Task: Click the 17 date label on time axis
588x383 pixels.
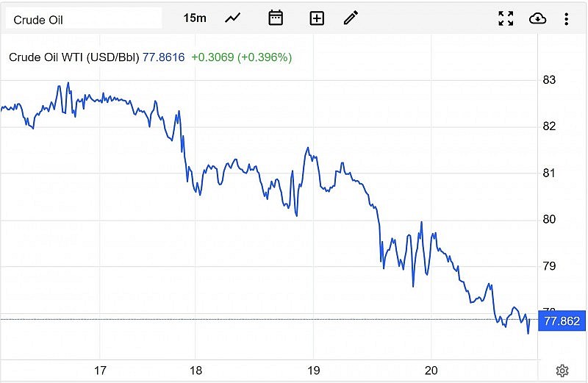Action: click(x=100, y=370)
